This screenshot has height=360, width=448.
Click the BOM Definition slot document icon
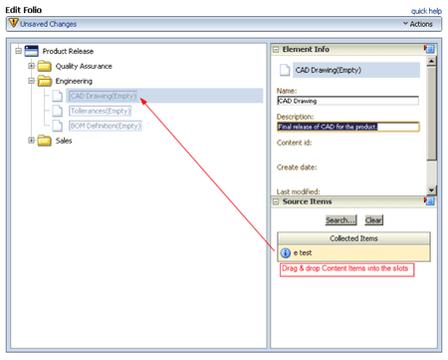point(57,126)
